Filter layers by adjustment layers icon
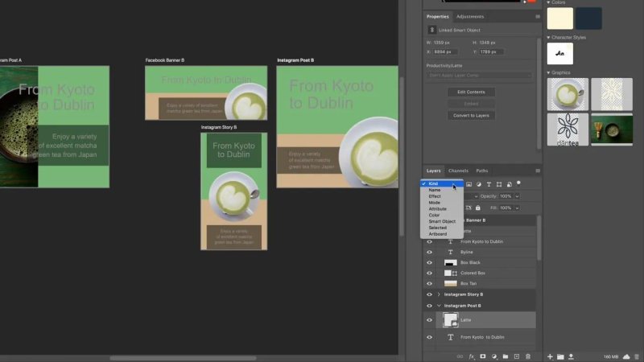 [479, 184]
